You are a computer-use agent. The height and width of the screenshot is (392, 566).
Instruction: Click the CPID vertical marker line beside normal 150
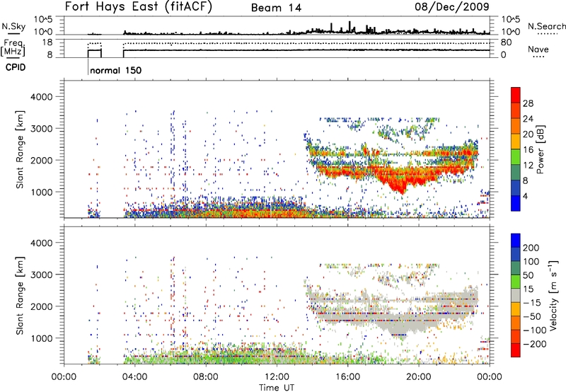click(x=88, y=67)
